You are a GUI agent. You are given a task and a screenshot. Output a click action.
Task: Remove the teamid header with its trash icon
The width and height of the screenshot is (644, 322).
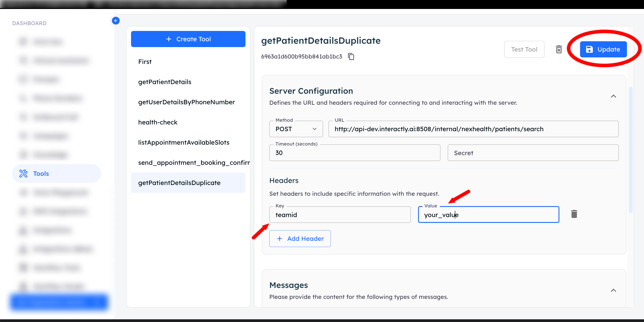point(574,214)
